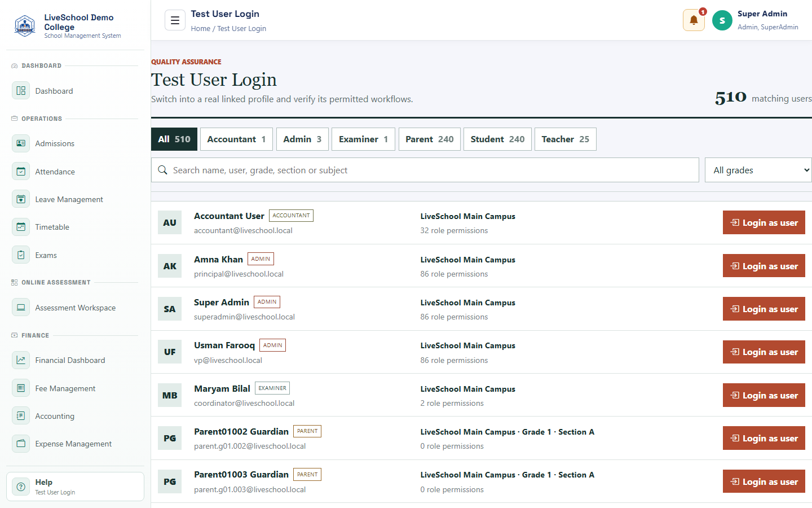Open Help Test User Login card

click(75, 487)
